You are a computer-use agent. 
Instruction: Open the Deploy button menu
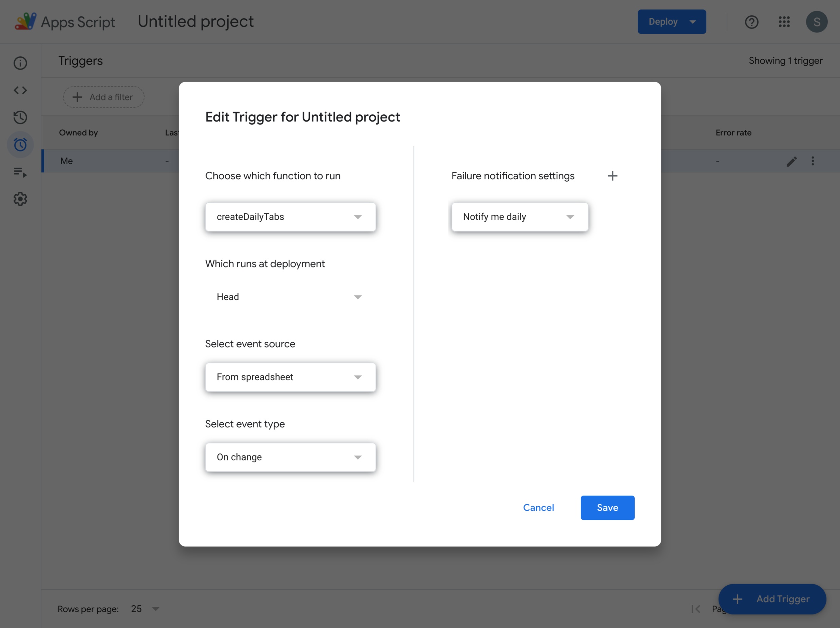672,22
